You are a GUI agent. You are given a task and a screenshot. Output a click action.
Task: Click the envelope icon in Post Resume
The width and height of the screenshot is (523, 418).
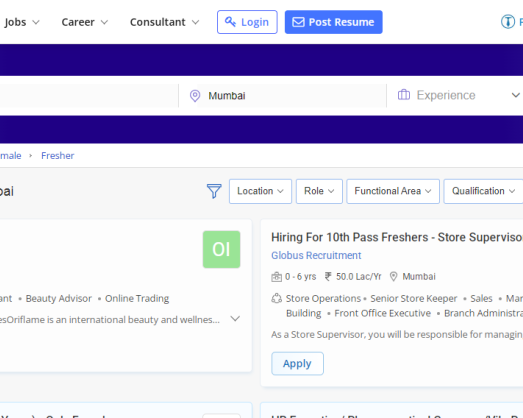(298, 22)
